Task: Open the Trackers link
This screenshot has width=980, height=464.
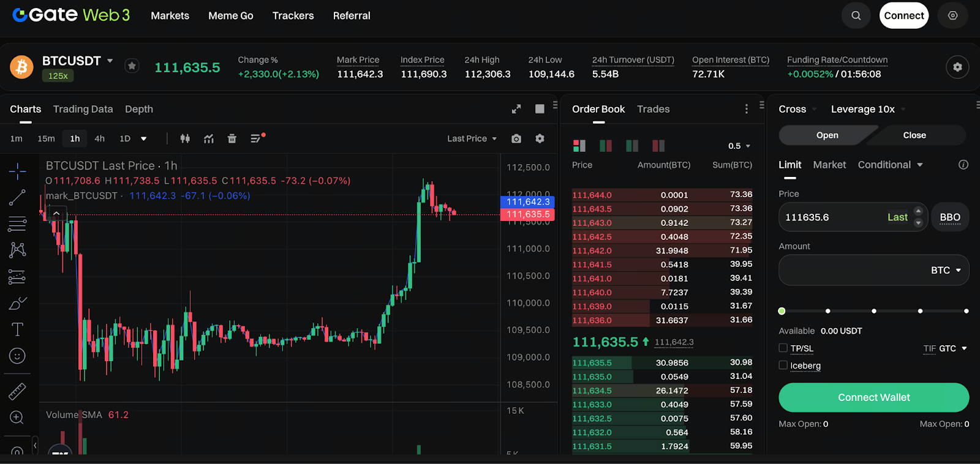Action: click(x=293, y=16)
